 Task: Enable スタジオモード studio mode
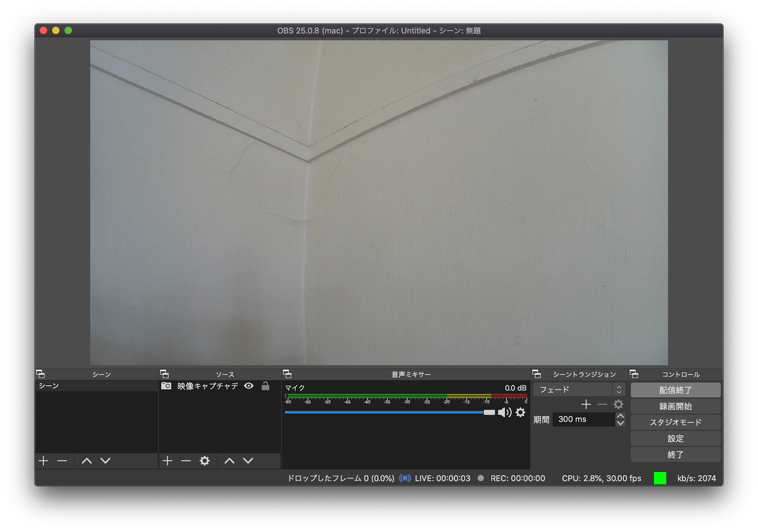point(676,423)
